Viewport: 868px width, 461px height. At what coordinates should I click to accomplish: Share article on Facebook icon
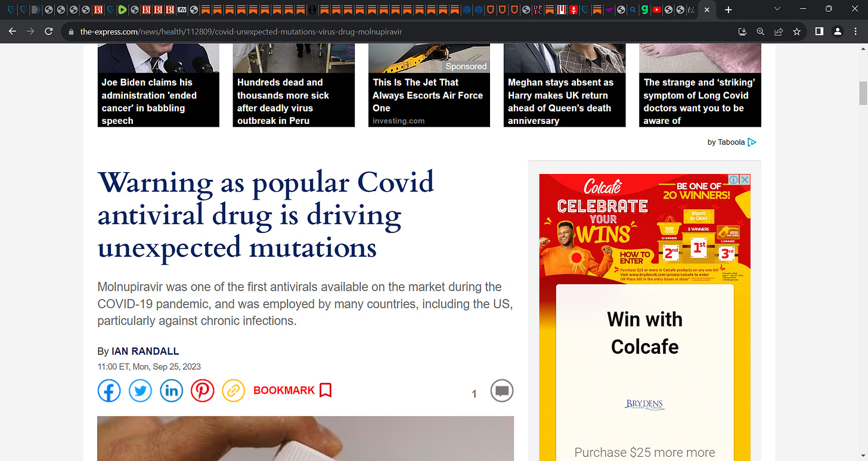point(109,391)
